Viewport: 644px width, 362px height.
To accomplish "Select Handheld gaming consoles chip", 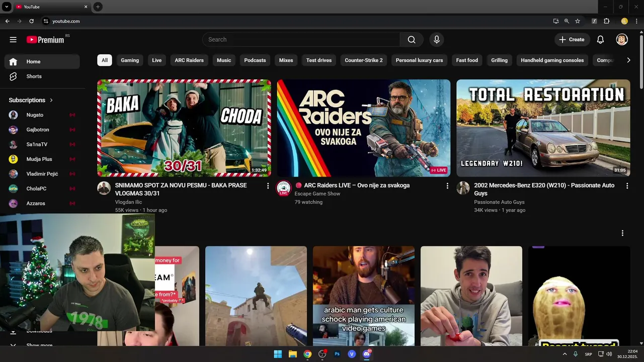I will tap(552, 60).
